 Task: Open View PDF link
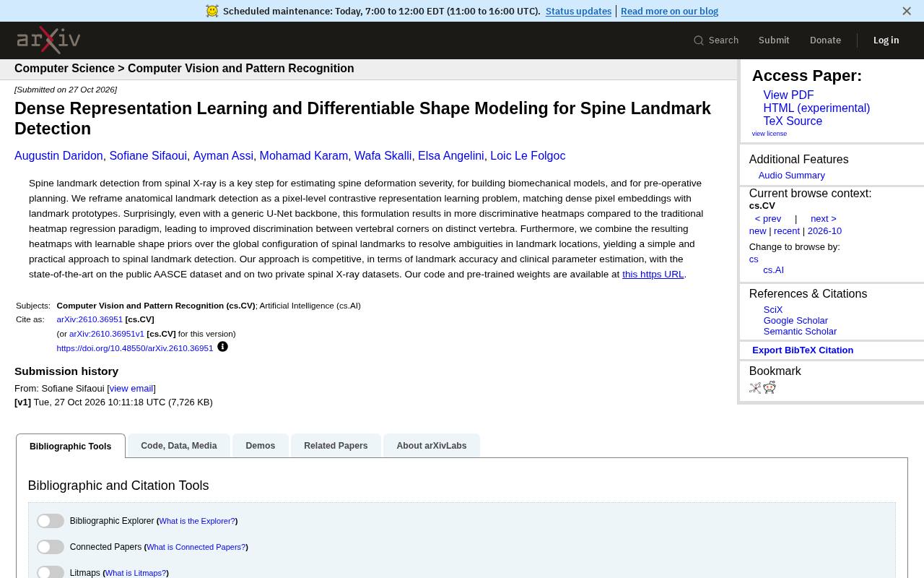click(x=788, y=95)
